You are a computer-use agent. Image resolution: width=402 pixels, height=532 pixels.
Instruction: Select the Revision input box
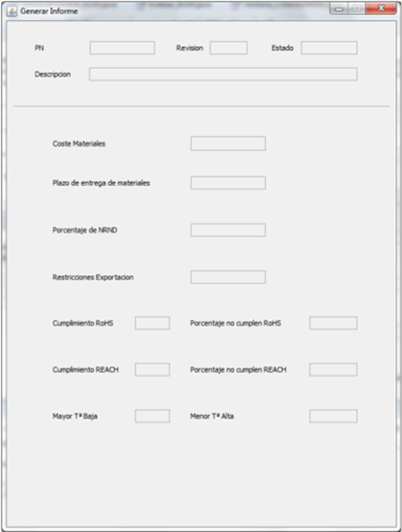click(x=228, y=48)
